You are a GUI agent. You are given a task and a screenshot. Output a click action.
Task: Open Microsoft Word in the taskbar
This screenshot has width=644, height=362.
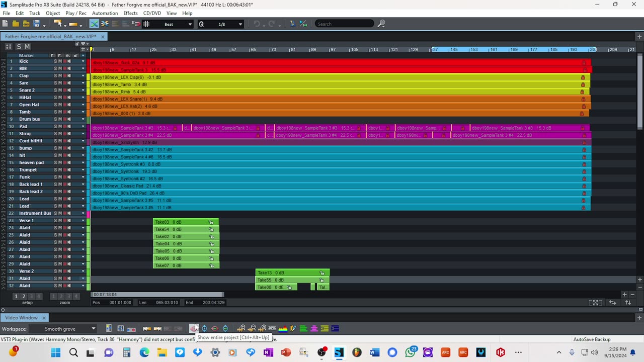(374, 352)
